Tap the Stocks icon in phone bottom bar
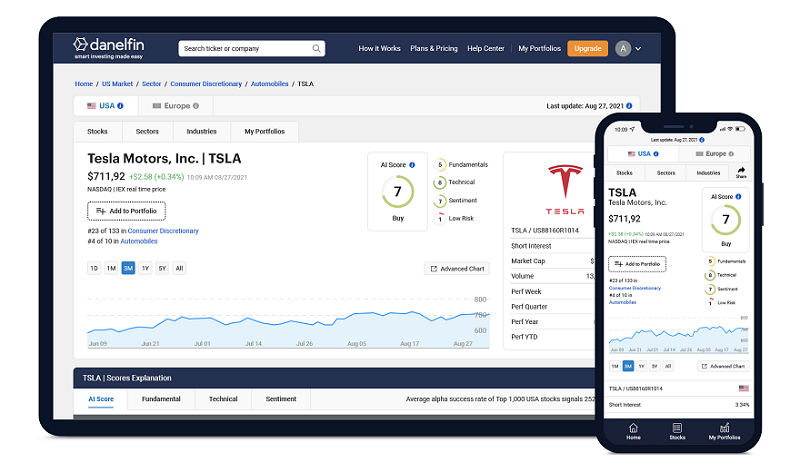 click(677, 429)
